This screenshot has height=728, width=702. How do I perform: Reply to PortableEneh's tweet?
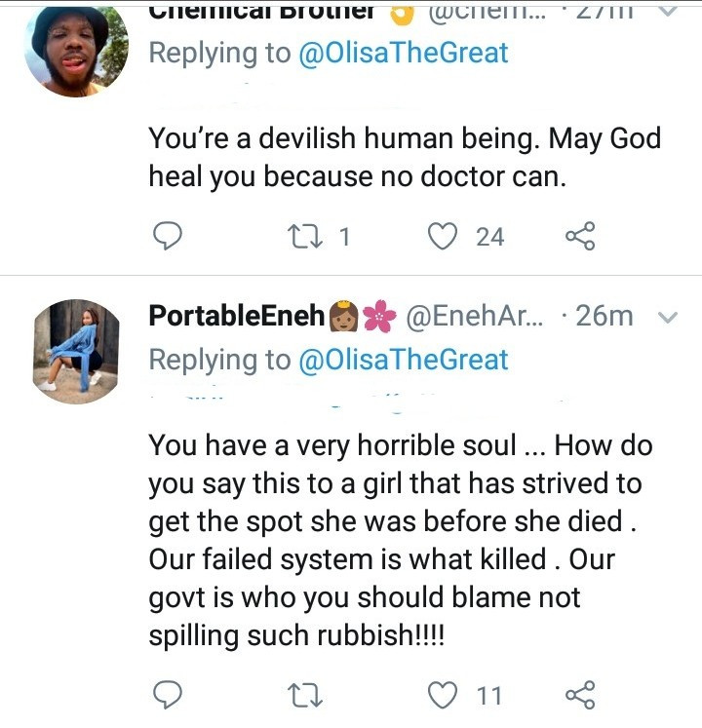coord(169,694)
